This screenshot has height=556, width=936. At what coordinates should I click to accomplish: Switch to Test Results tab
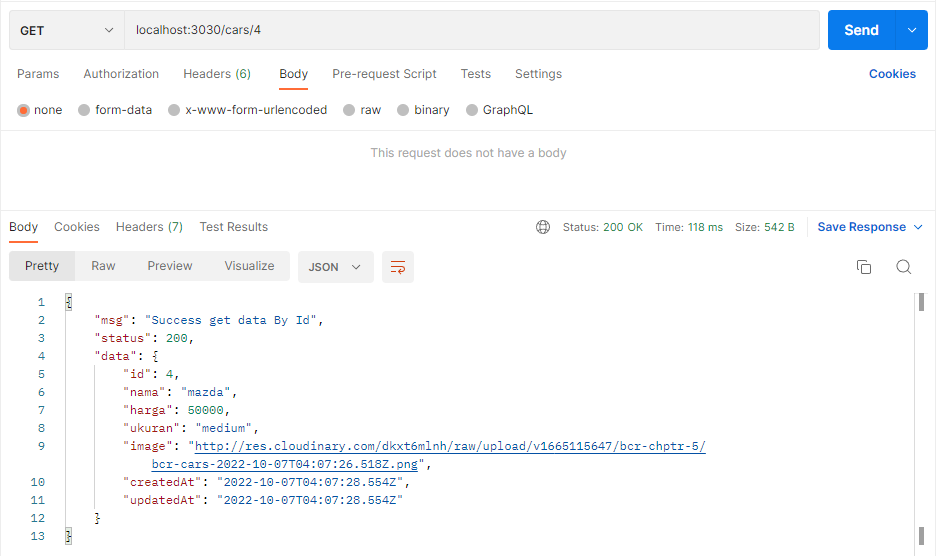[x=233, y=227]
